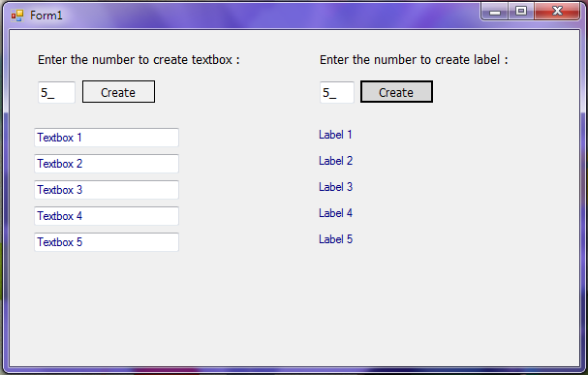Viewport: 588px width, 375px height.
Task: Maximize the Form1 window
Action: 521,12
